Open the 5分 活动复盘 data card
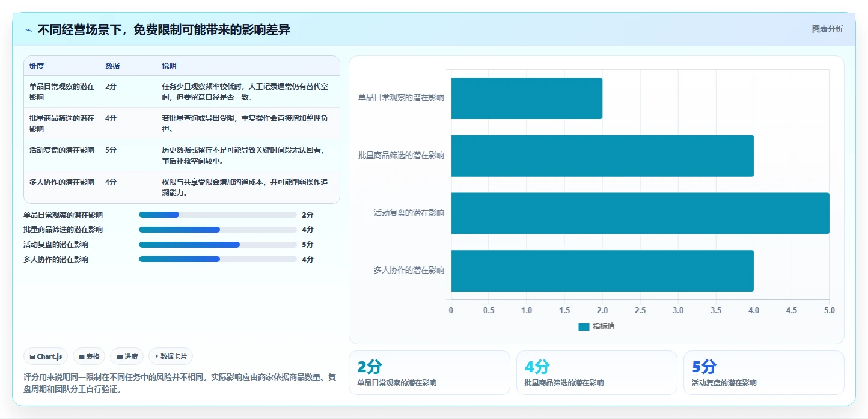 point(764,373)
